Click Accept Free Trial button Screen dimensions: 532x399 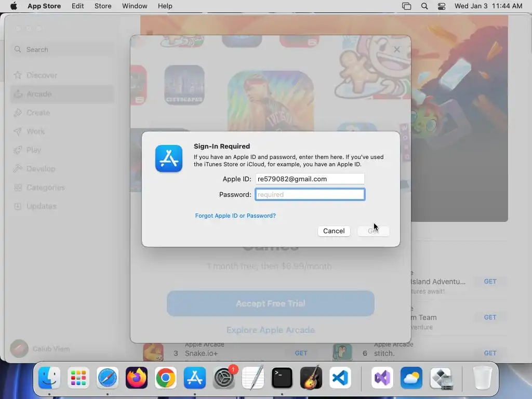[270, 303]
